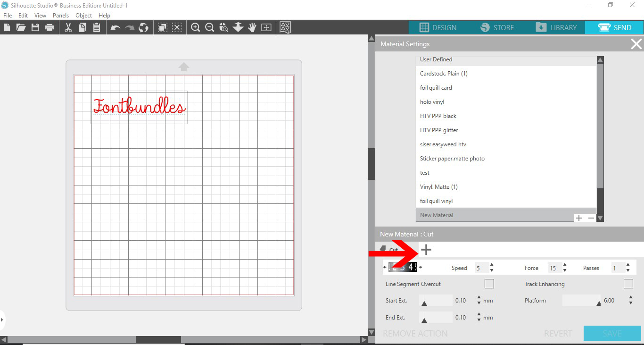The image size is (644, 345).
Task: Create a new document from the toolbar
Action: (7, 27)
